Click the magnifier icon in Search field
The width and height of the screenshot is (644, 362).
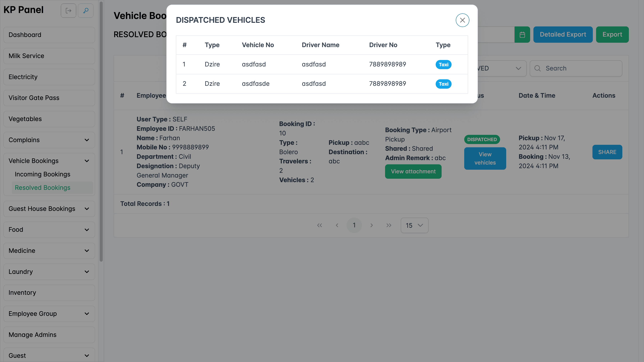click(537, 68)
